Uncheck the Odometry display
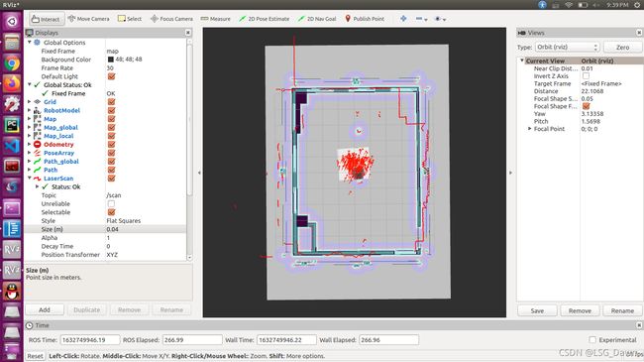 [111, 145]
